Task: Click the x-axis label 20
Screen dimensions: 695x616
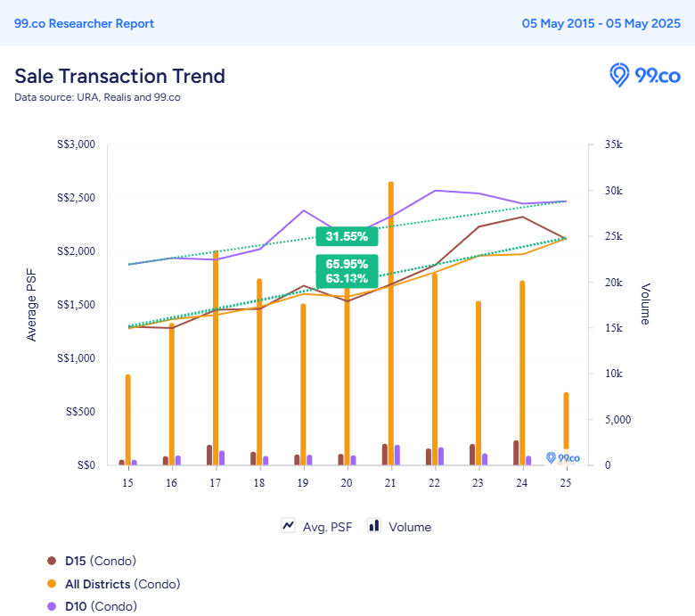Action: pyautogui.click(x=347, y=483)
